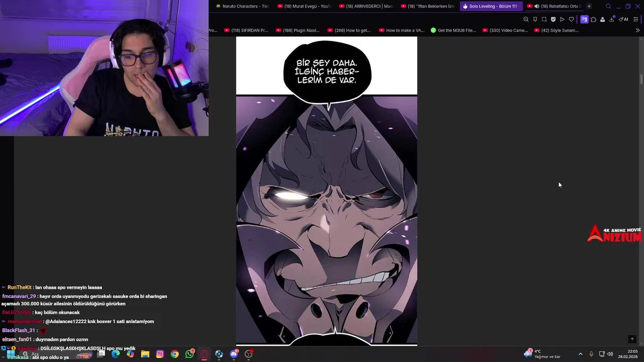The width and height of the screenshot is (644, 362).
Task: Click chat username fmcanavari_29
Action: [x=19, y=297]
